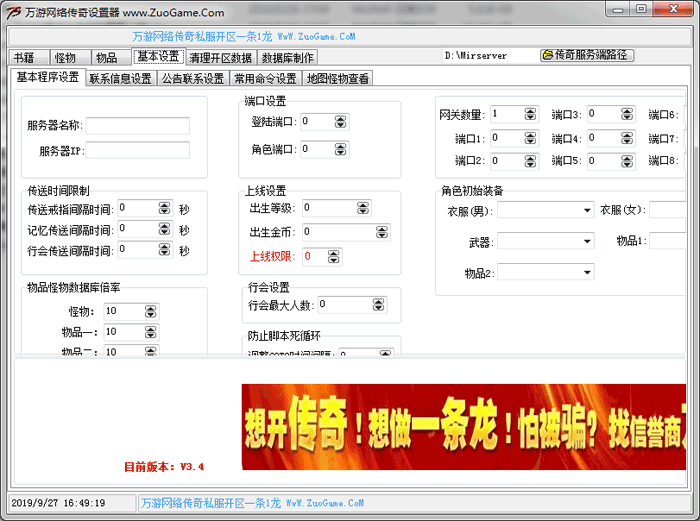Image resolution: width=700 pixels, height=521 pixels.
Task: Click the 端口2 spinner arrows
Action: point(530,161)
